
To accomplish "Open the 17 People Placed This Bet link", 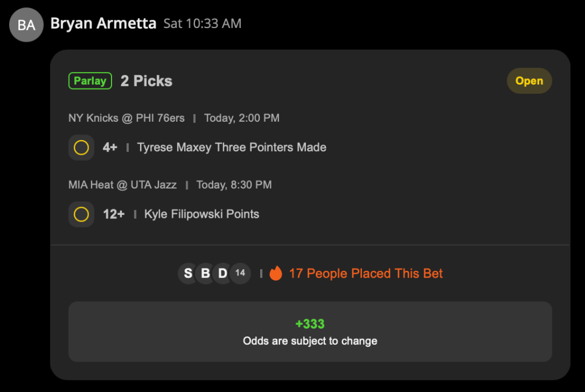I will [365, 274].
